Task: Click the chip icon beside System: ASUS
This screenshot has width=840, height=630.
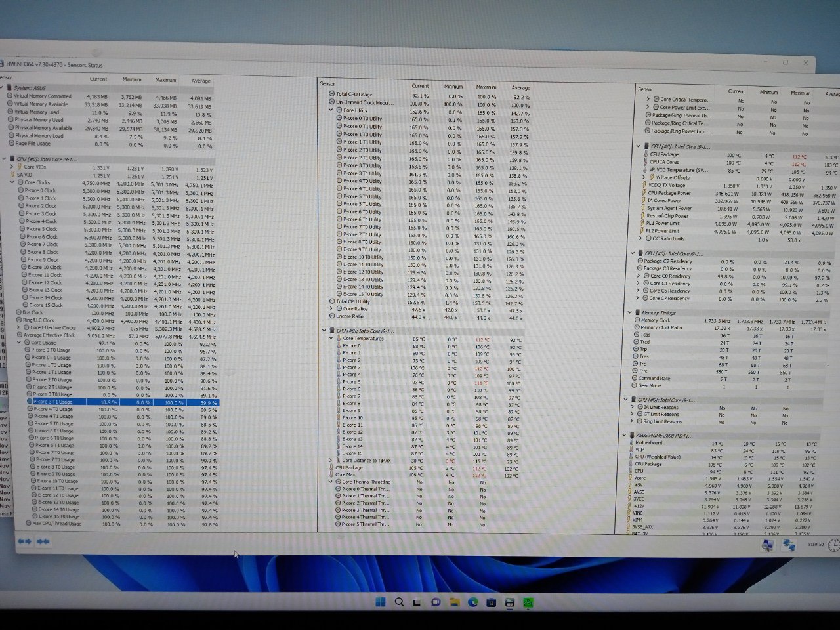Action: coord(9,87)
